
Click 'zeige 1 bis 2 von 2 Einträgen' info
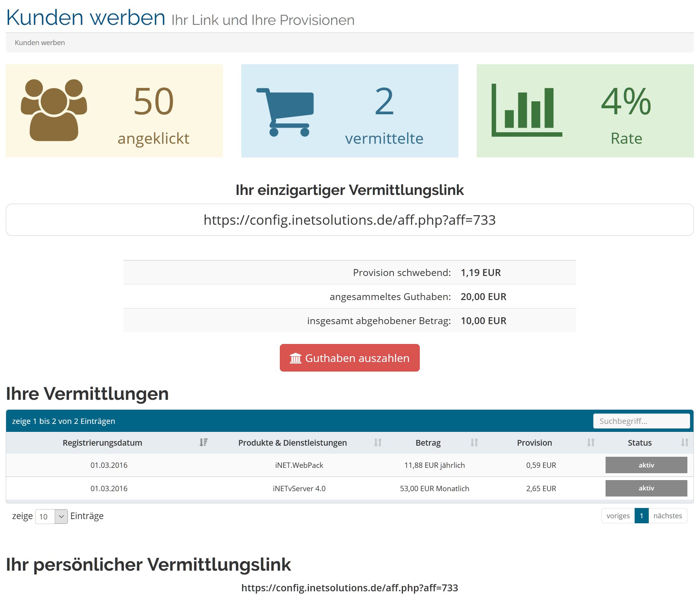click(63, 421)
